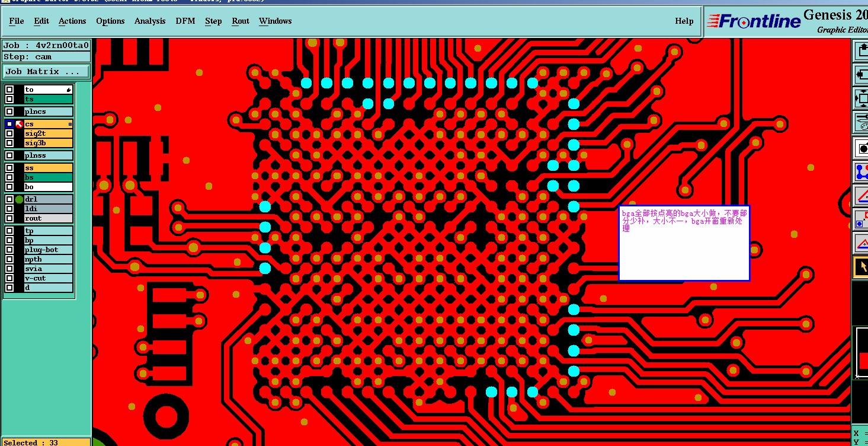
Task: Open the Step menu
Action: tap(213, 21)
